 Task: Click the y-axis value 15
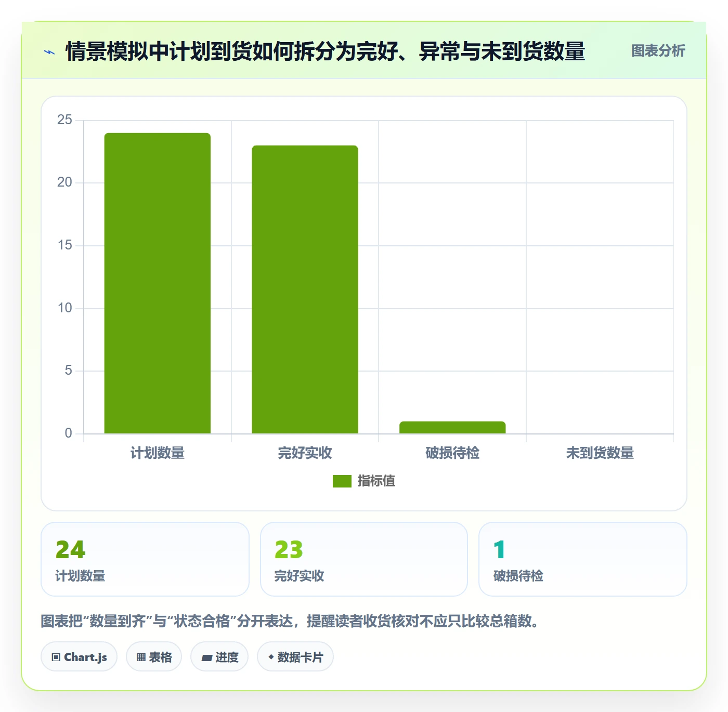click(64, 245)
